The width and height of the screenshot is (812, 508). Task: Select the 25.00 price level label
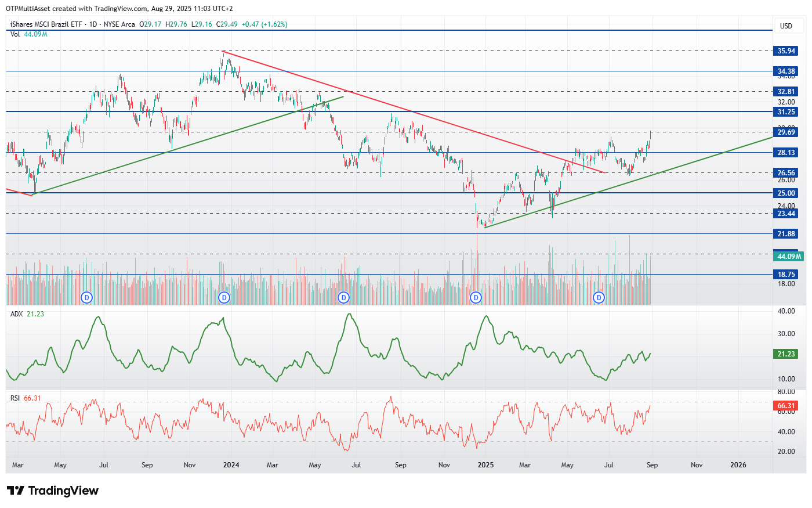point(786,193)
